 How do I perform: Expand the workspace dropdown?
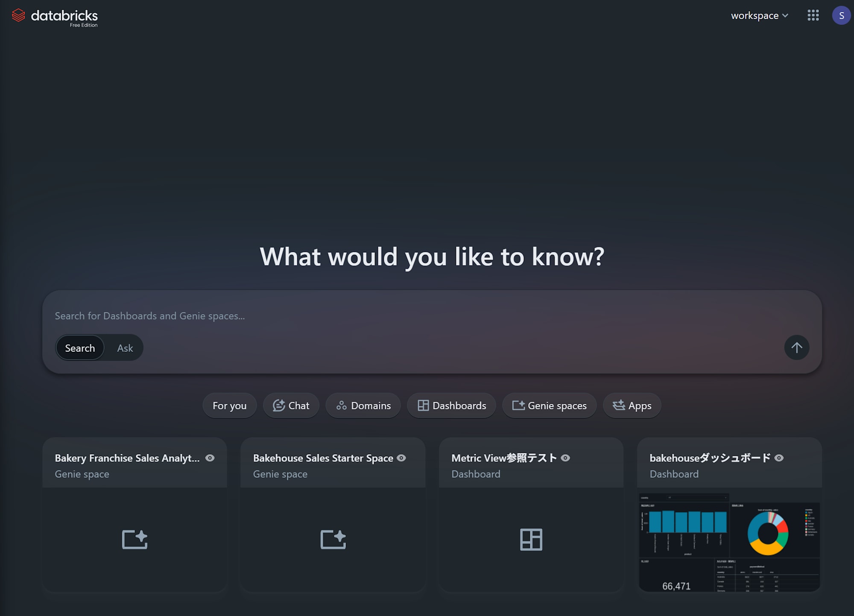tap(759, 16)
